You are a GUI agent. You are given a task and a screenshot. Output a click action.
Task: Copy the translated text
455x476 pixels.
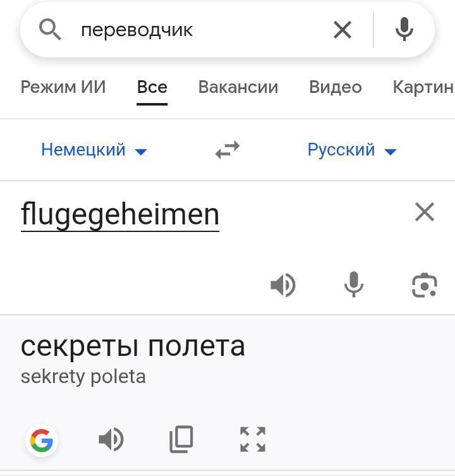point(181,440)
